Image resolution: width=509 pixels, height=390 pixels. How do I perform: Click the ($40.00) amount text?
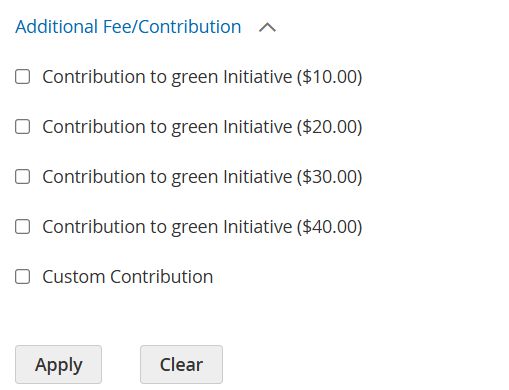pyautogui.click(x=330, y=227)
